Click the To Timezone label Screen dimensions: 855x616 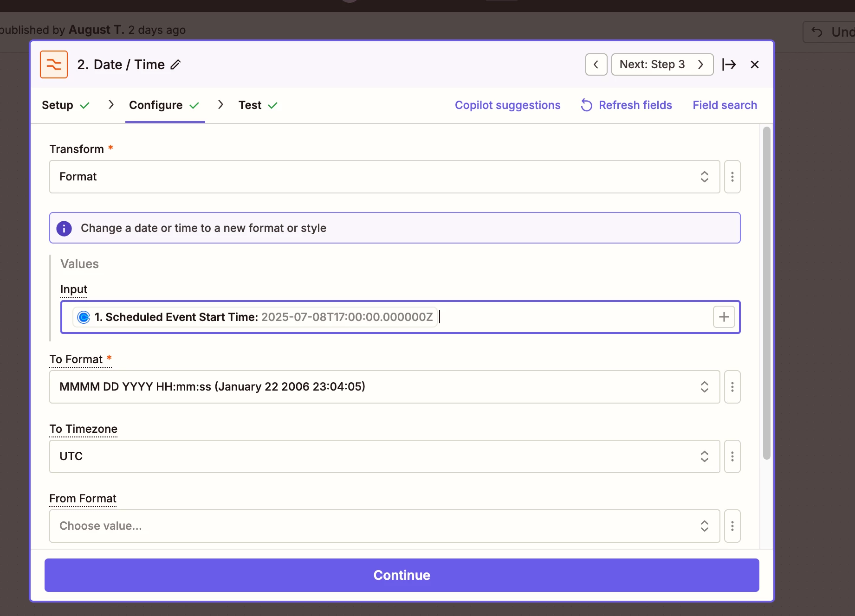[84, 429]
